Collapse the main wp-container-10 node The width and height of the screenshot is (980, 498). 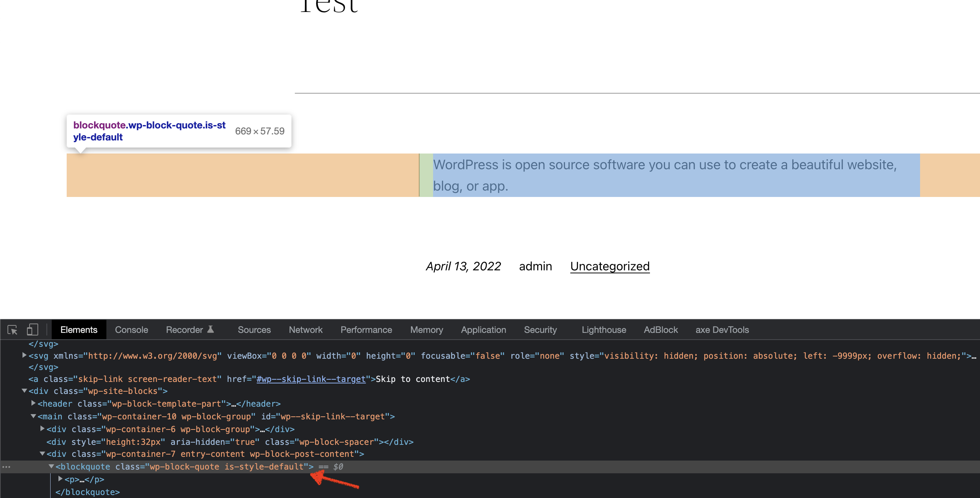coord(33,416)
